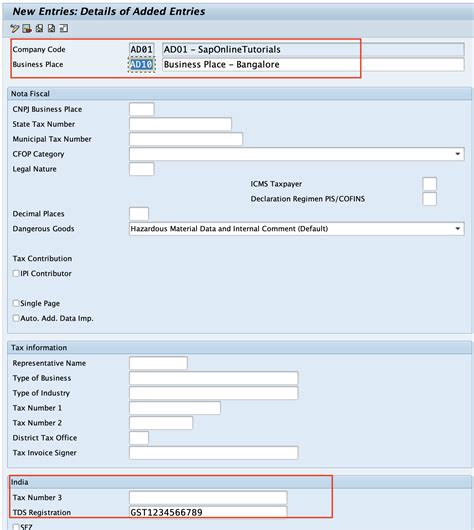Toggle the ICMS Taxpayer box
Image resolution: width=474 pixels, height=530 pixels.
point(429,184)
